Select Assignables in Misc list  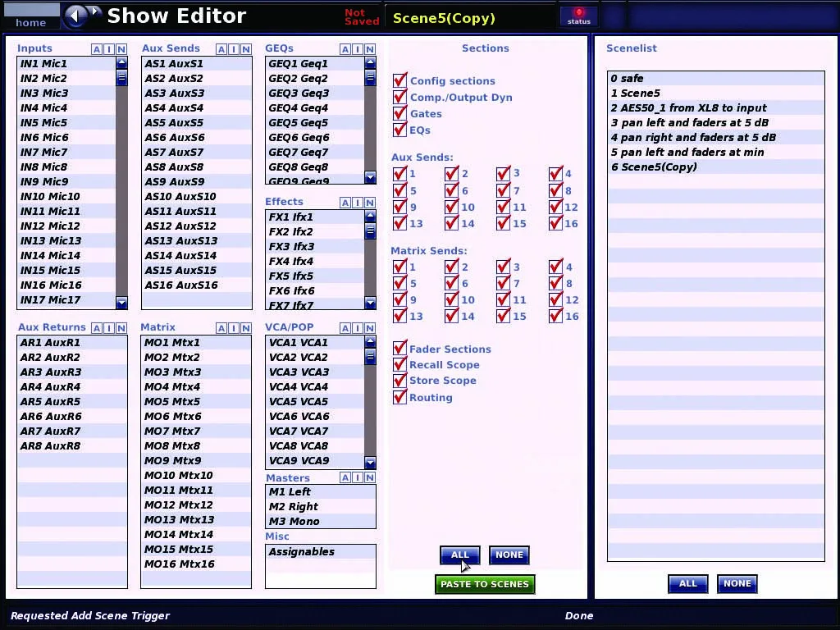[321, 552]
